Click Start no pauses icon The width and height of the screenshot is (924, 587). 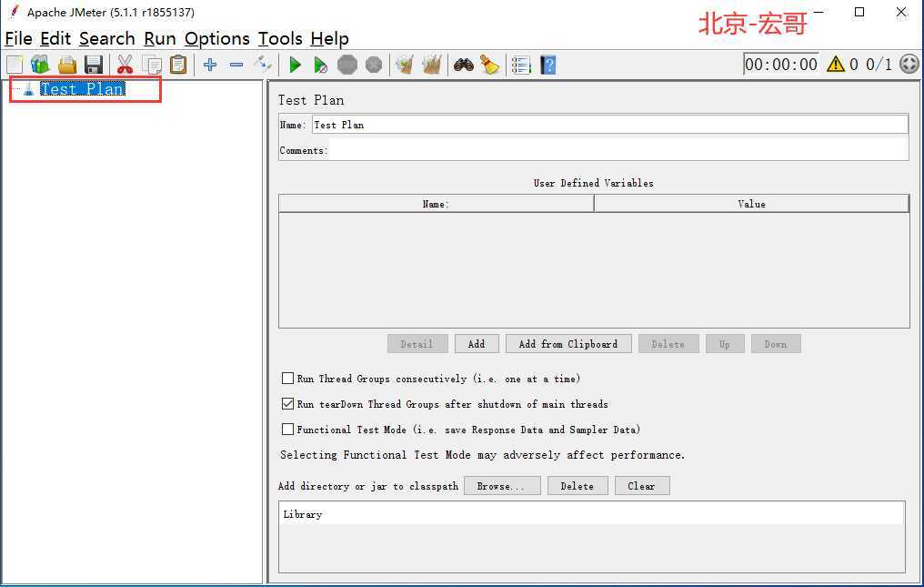click(320, 65)
